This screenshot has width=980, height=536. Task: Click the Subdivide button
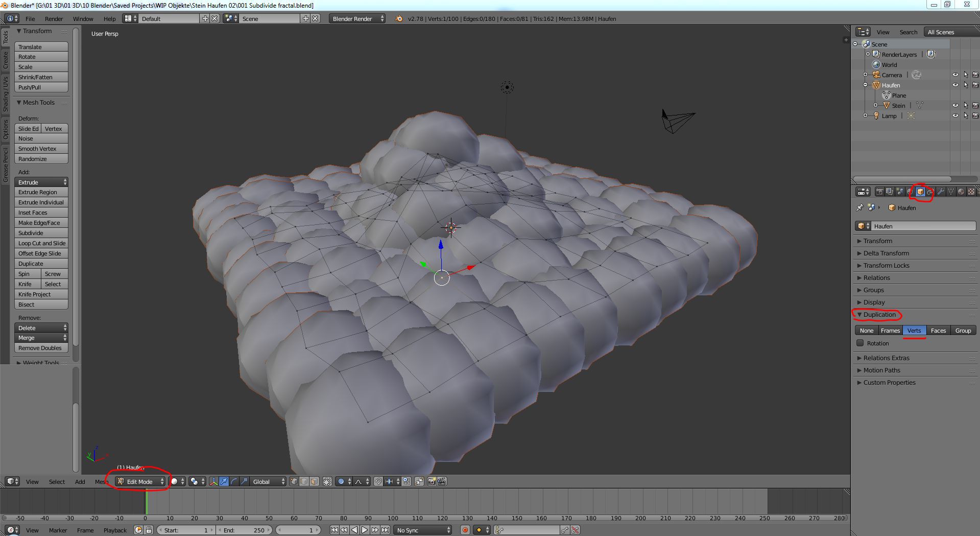(41, 232)
